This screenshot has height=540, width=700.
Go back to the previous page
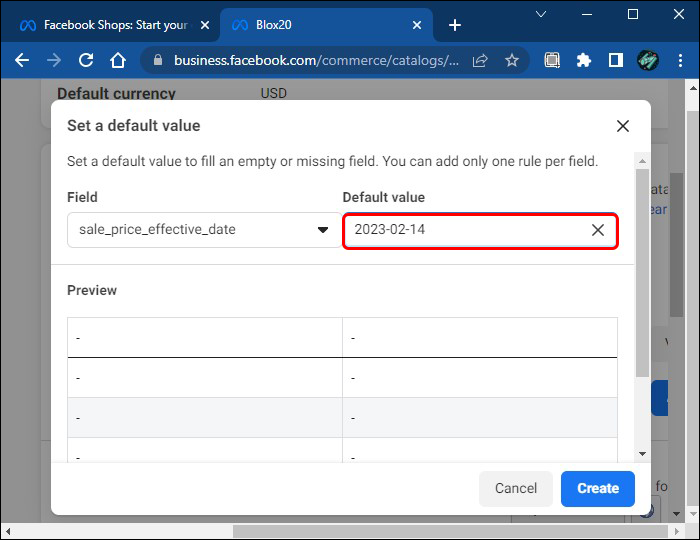[22, 60]
